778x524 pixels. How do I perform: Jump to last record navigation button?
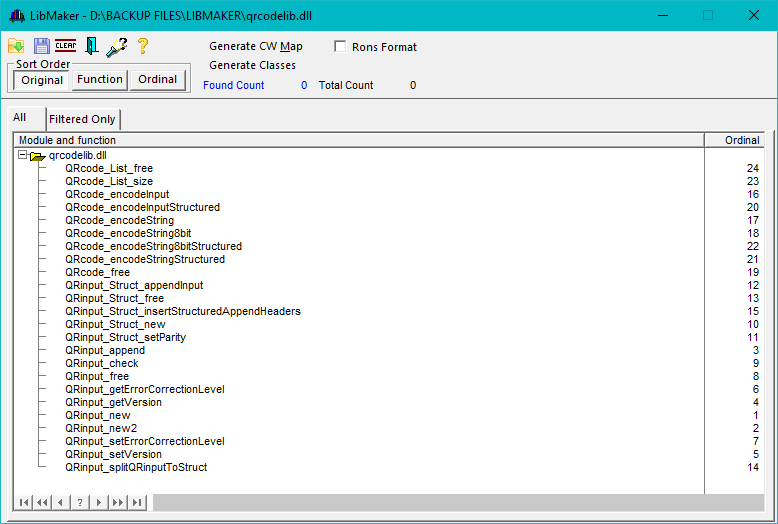click(x=137, y=502)
